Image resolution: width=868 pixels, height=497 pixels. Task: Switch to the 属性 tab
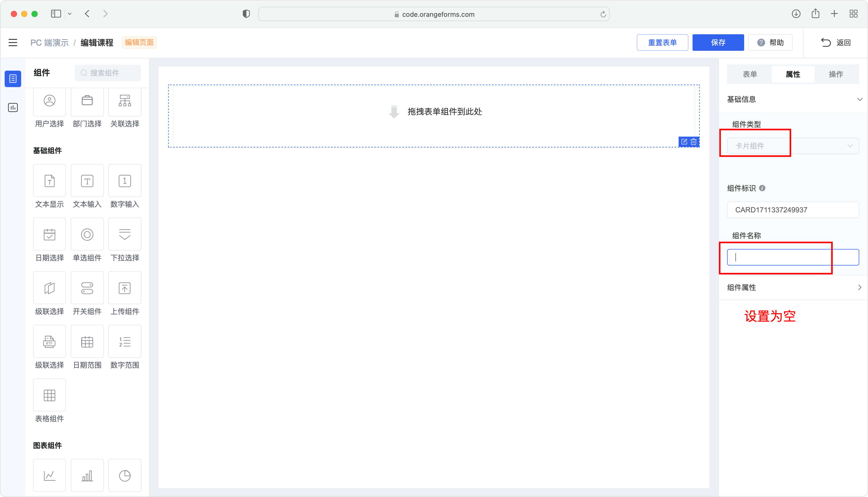[793, 74]
